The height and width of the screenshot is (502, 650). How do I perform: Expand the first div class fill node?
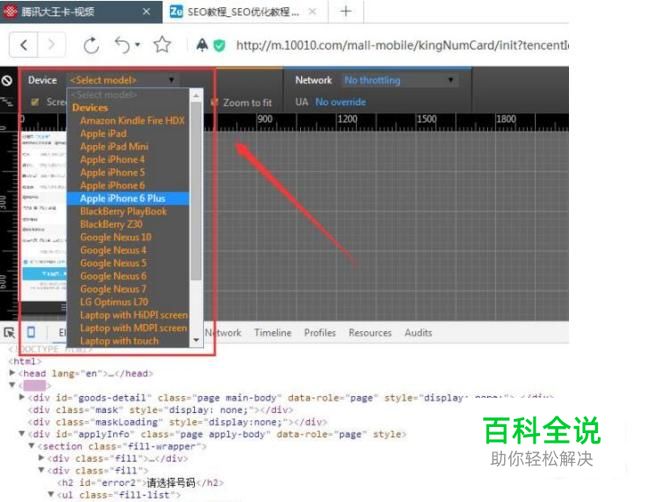(41, 458)
